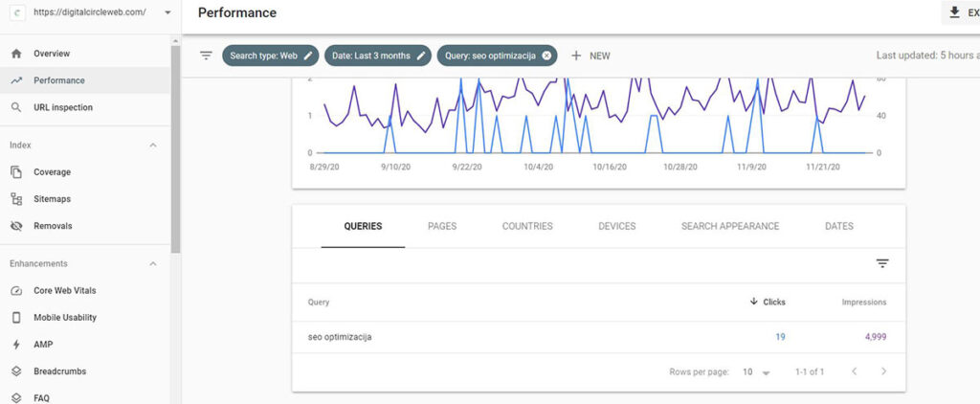The image size is (980, 404).
Task: Open Overview from the sidebar
Action: click(52, 54)
